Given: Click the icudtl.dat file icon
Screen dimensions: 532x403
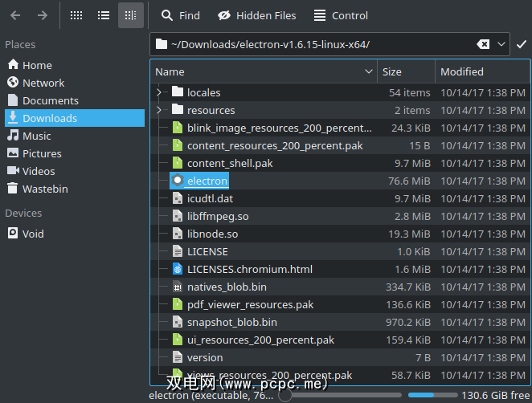Looking at the screenshot, I should point(178,198).
